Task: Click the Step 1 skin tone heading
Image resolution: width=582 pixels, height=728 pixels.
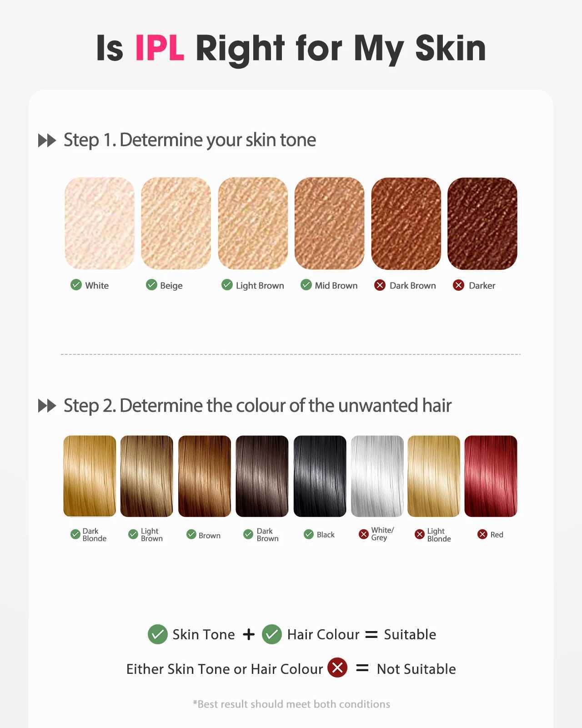Action: (x=190, y=140)
